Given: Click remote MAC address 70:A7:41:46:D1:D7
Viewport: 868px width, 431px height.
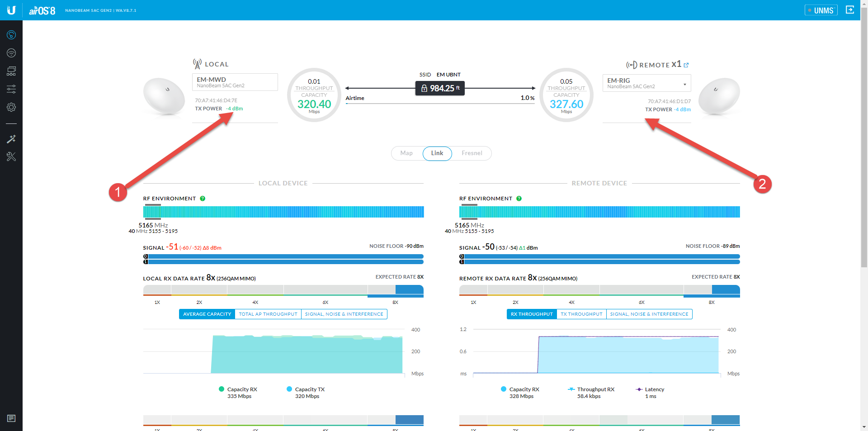Looking at the screenshot, I should pos(670,101).
